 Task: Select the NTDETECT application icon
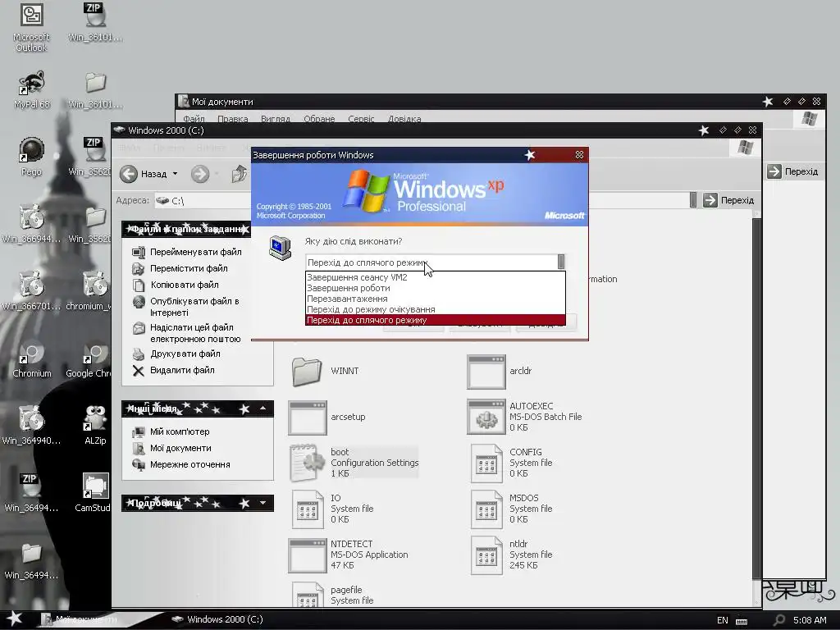pyautogui.click(x=307, y=555)
